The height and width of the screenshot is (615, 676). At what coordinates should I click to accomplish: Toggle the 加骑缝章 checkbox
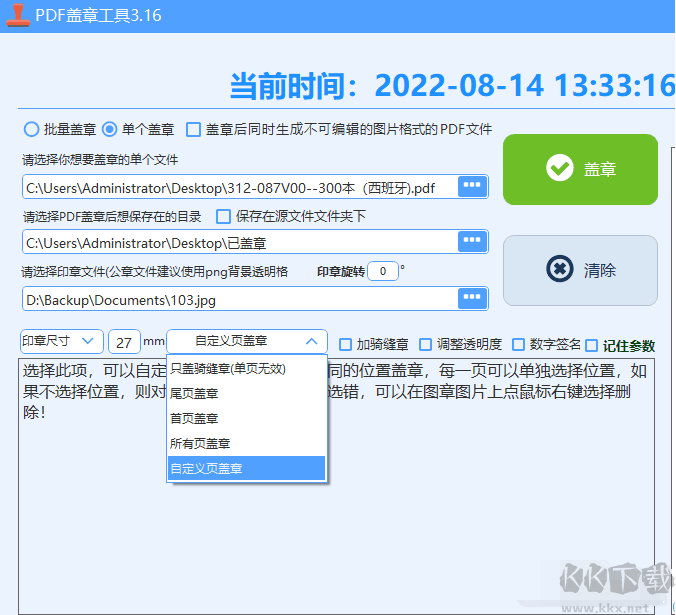tap(346, 344)
